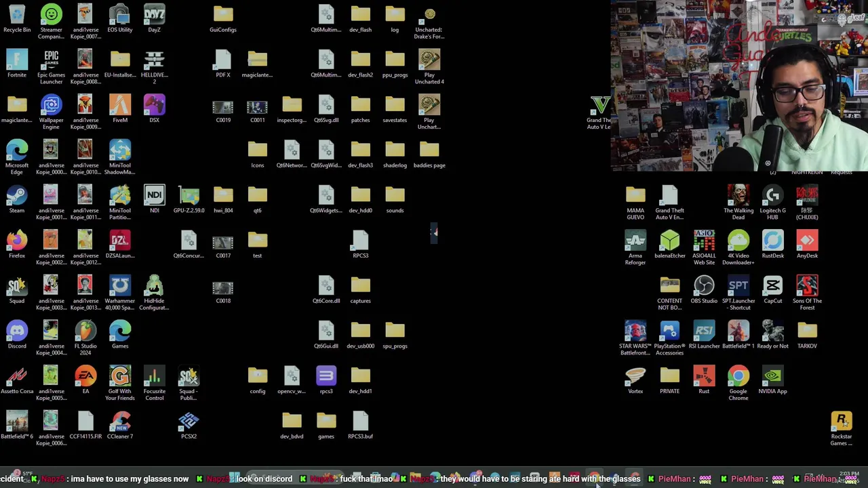Screen dimensions: 868x488
Task: Select the Steam desktop icon
Action: (17, 200)
